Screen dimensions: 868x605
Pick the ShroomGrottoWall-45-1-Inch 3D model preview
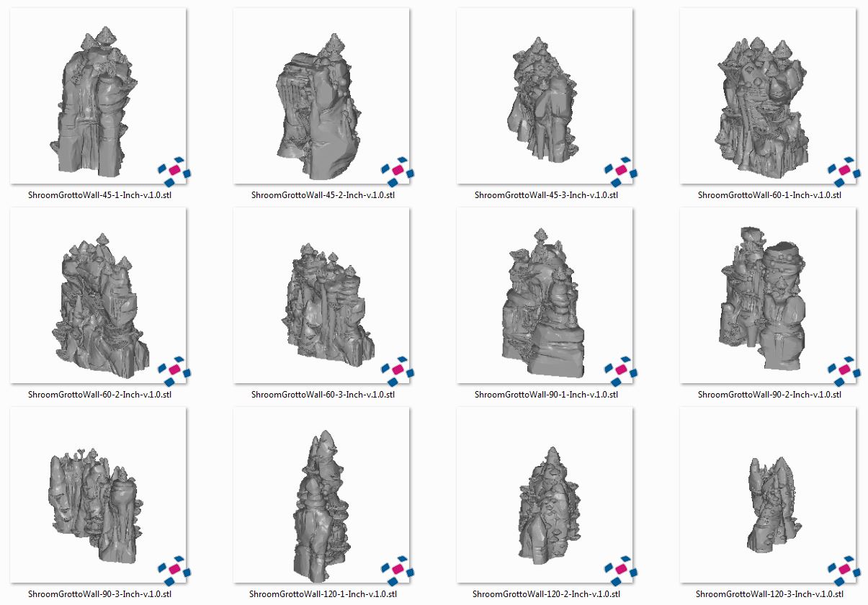coord(94,104)
